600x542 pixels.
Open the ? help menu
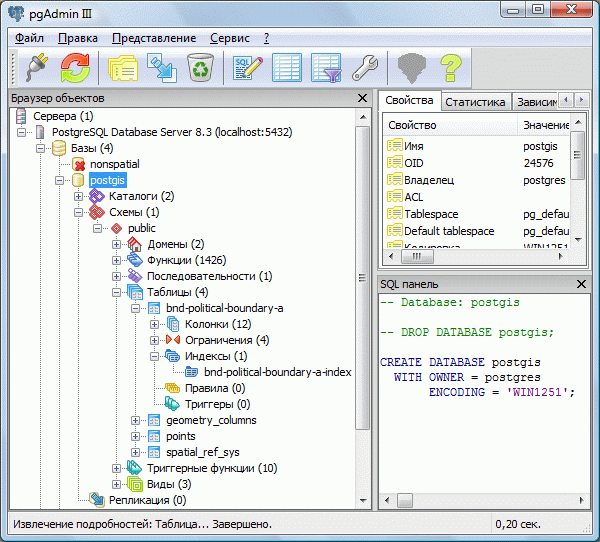coord(267,38)
